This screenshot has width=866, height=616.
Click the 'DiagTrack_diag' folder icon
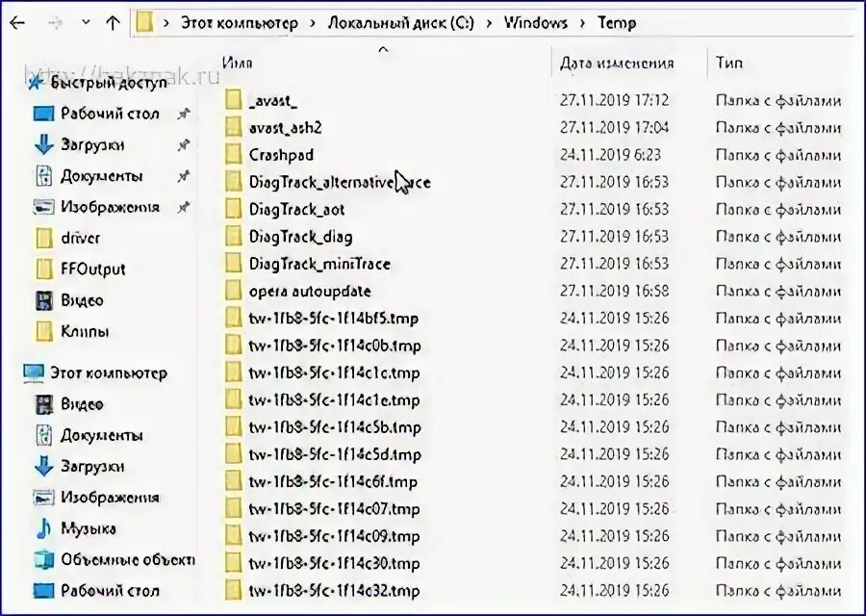tap(234, 237)
